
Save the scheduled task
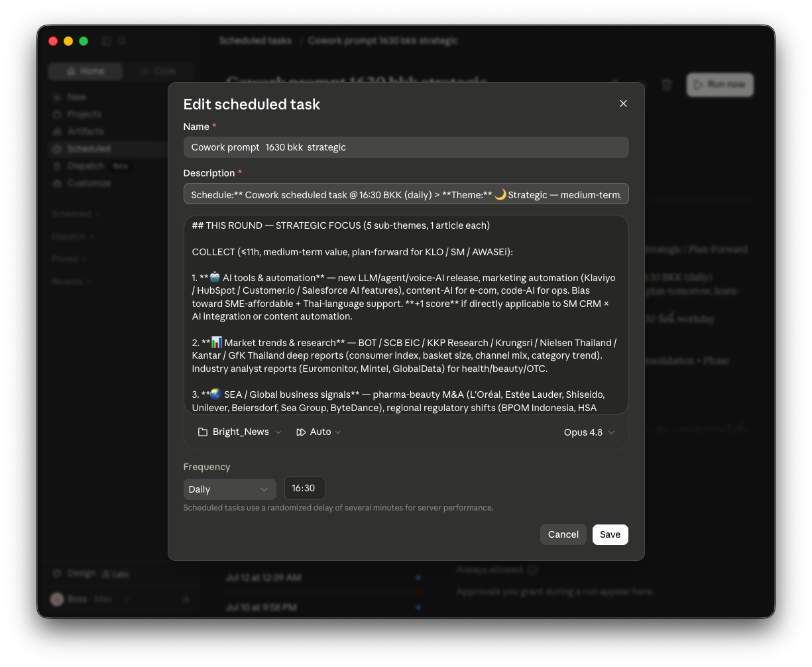610,534
